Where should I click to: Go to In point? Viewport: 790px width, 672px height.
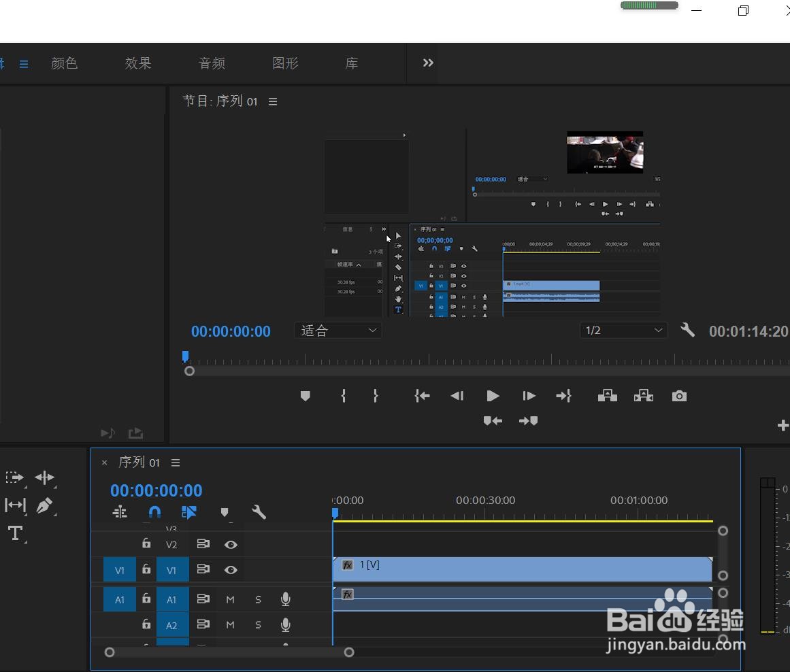422,396
